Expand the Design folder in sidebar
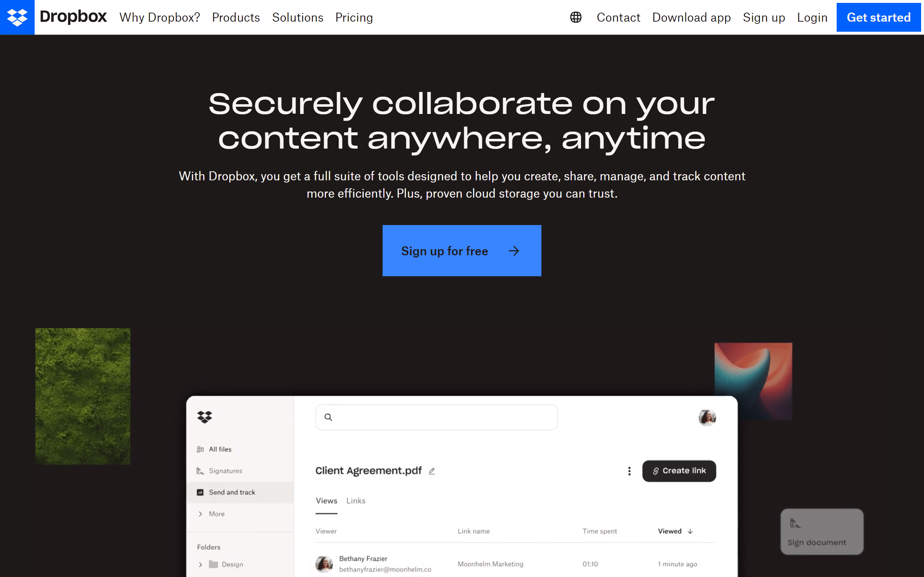Screen dimensions: 924x577 [x=201, y=565]
